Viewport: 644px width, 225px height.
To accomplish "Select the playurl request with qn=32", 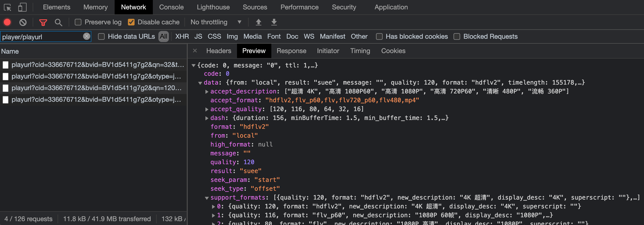I will (93, 65).
